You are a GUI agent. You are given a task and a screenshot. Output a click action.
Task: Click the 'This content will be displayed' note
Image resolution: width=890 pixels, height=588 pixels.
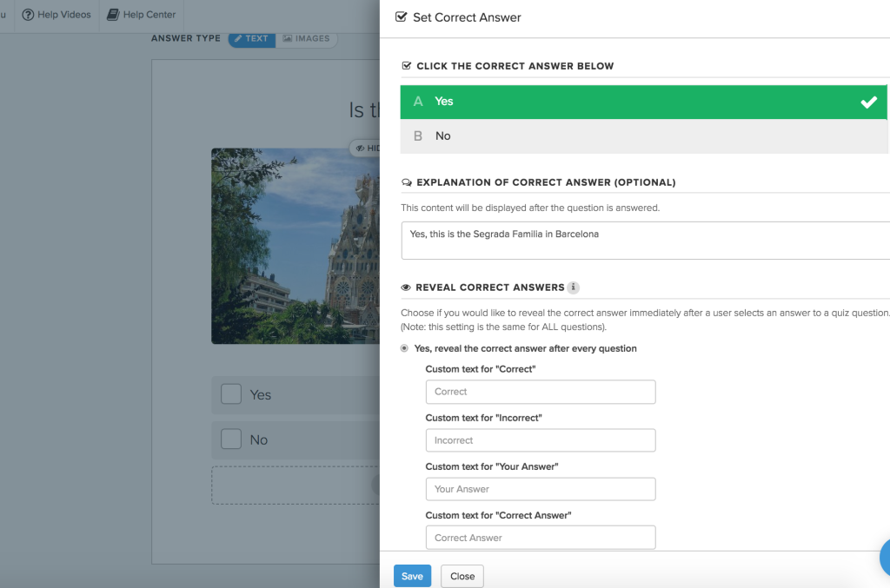[530, 208]
